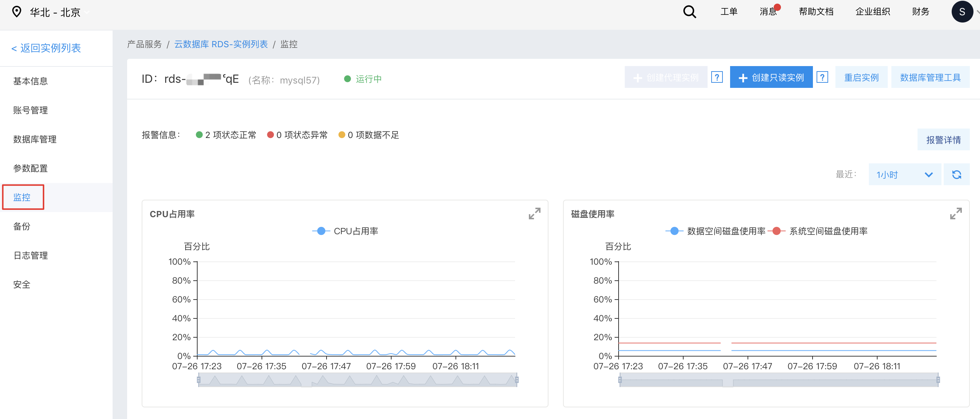Click help icon beside 创建代理实例
The width and height of the screenshot is (980, 419).
point(717,78)
